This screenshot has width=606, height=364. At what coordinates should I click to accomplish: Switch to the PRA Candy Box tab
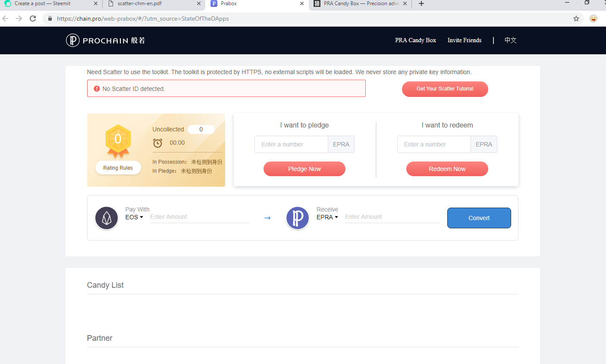click(x=361, y=4)
